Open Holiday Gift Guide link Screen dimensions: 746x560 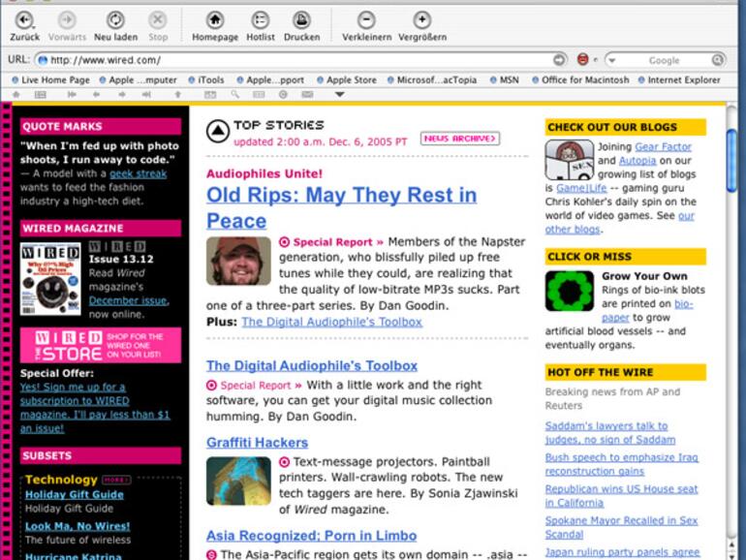click(x=75, y=495)
